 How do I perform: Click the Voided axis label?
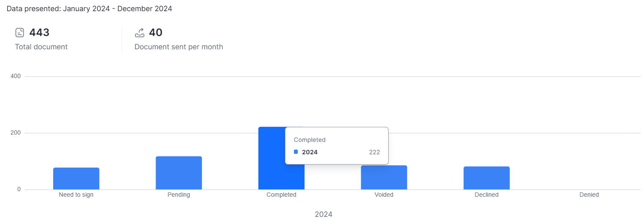click(384, 195)
